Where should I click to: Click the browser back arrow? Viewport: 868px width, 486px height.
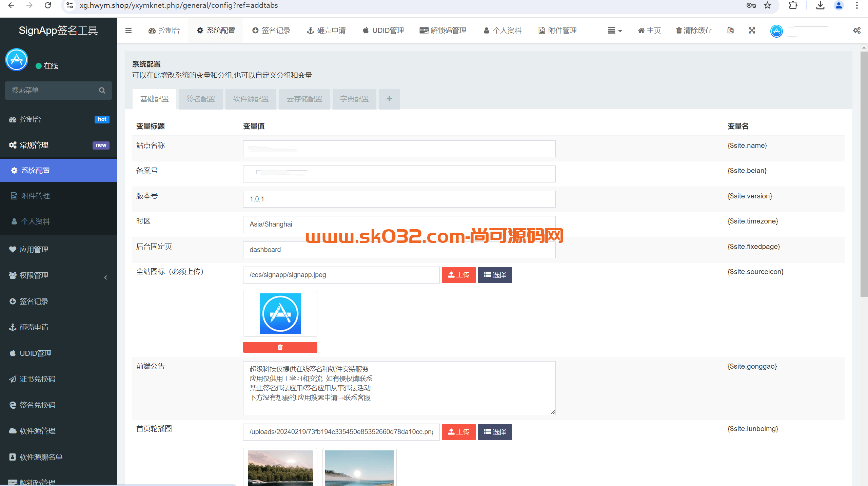11,5
